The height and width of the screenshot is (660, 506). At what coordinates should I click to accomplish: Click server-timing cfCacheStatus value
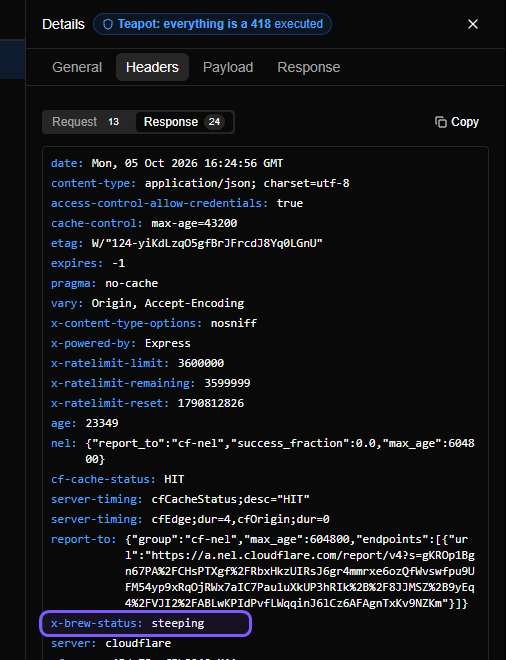[x=230, y=499]
